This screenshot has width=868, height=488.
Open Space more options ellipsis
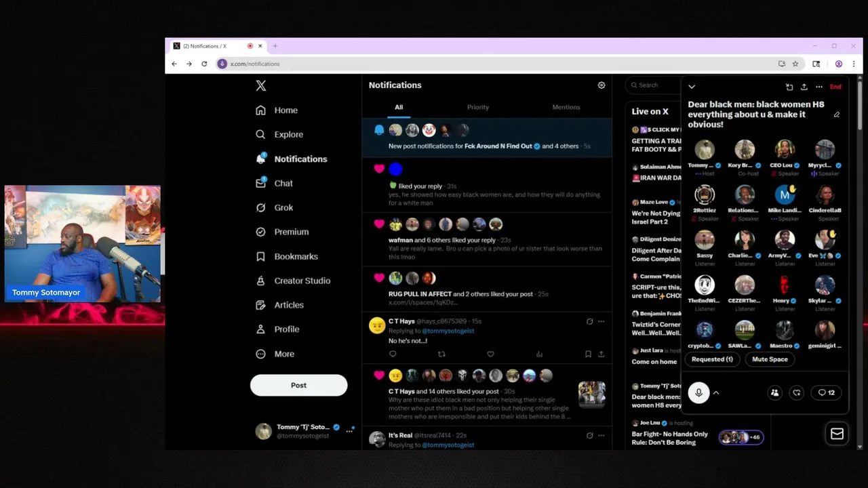click(819, 87)
